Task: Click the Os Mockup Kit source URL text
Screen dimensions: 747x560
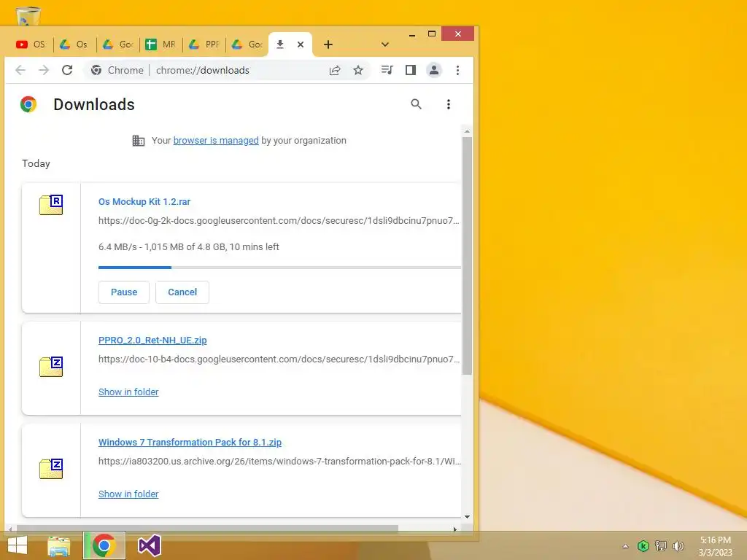Action: [x=279, y=220]
